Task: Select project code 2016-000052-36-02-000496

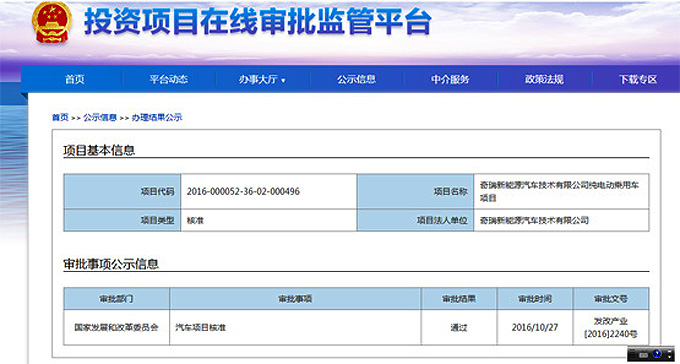Action: point(243,191)
